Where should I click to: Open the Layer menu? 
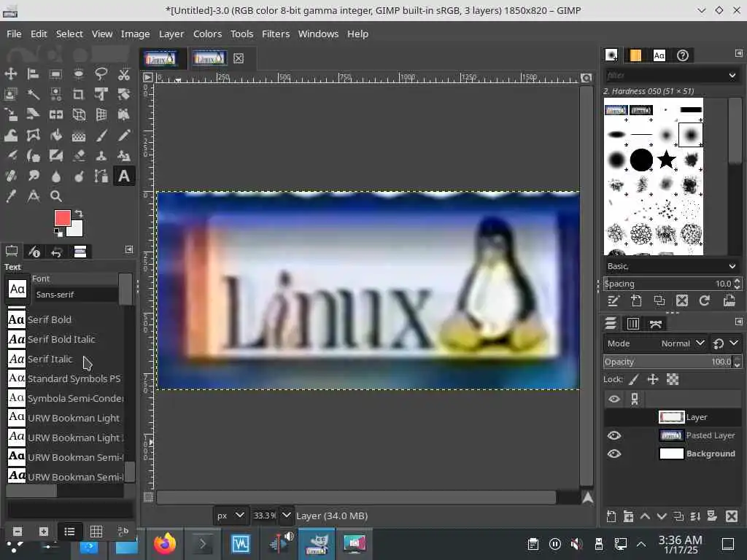point(171,34)
